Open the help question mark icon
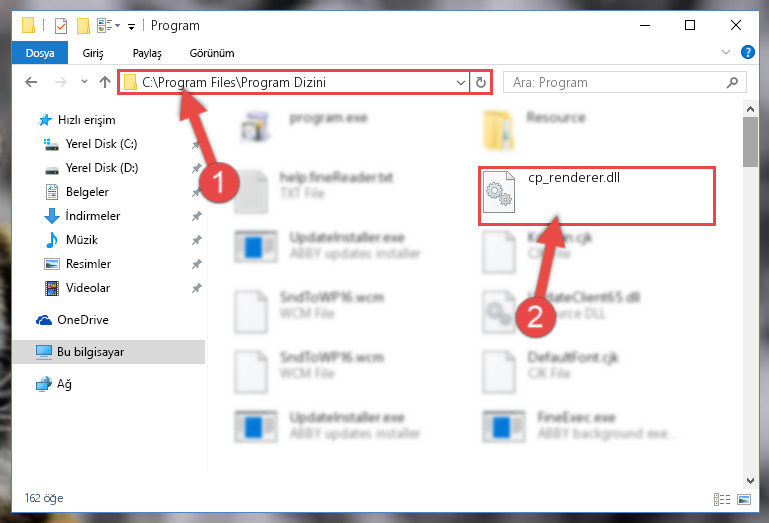 coord(747,52)
